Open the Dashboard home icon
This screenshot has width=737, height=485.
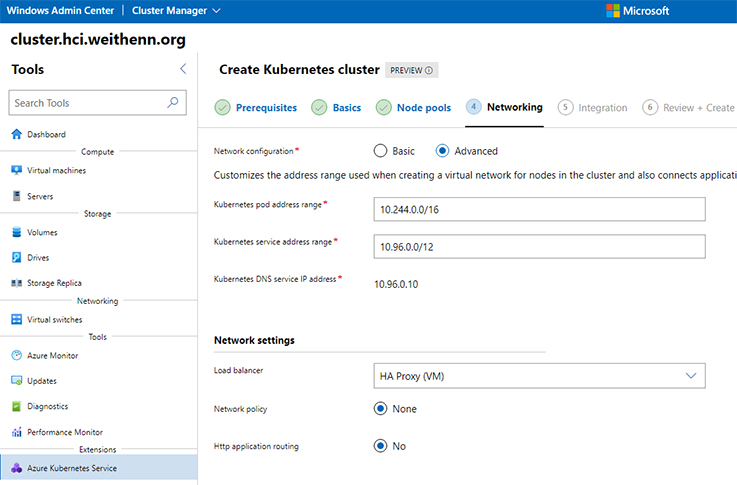(16, 134)
